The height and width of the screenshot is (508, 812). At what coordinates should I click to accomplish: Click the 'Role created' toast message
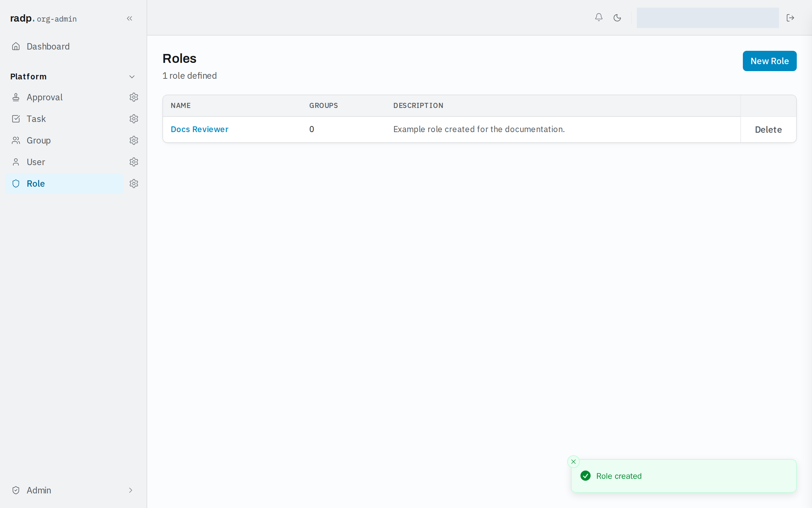[619, 476]
